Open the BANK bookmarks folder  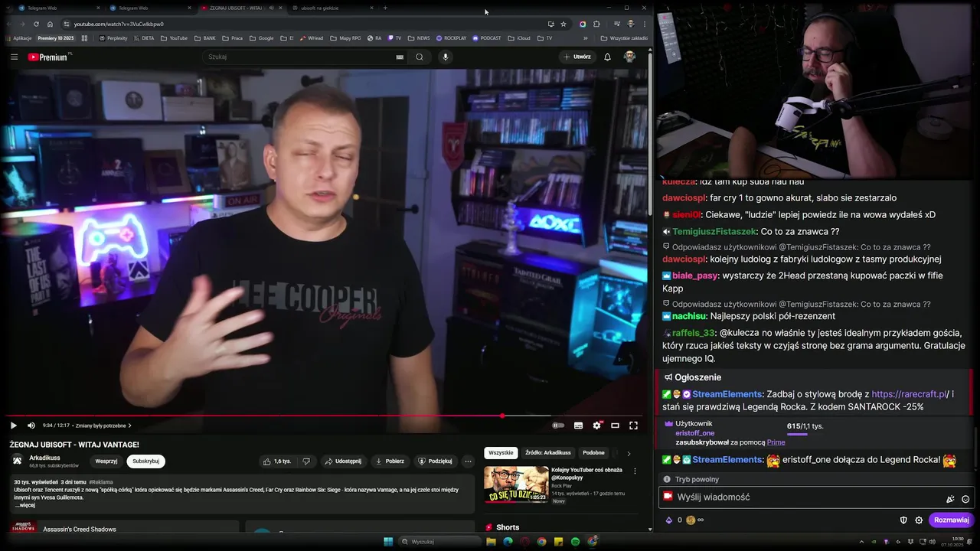[x=205, y=38]
